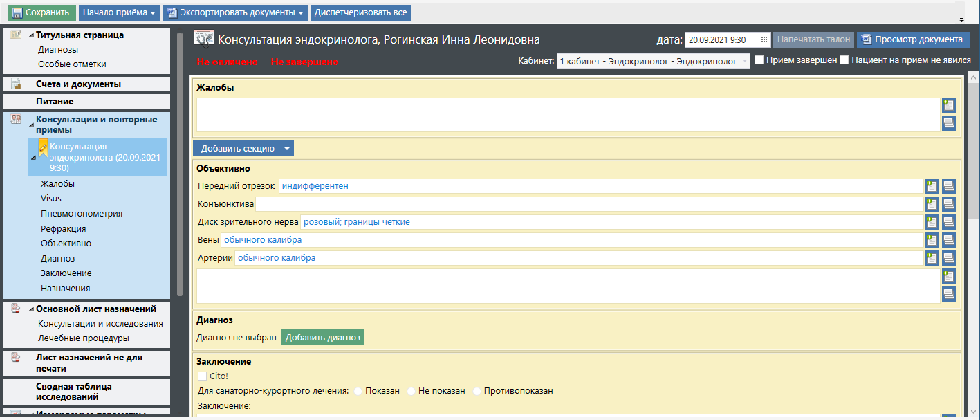Collapse the Титульная страница tree node

[x=31, y=35]
